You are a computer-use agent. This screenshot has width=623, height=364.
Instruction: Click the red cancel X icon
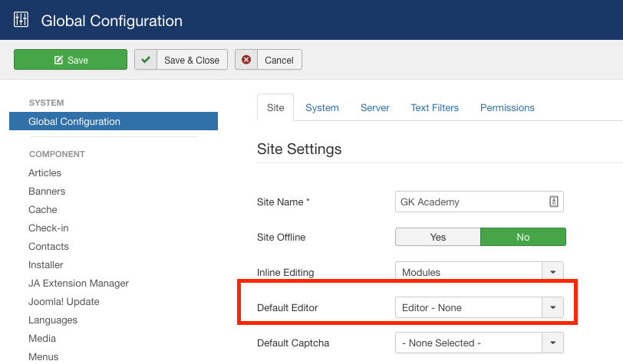tap(246, 60)
